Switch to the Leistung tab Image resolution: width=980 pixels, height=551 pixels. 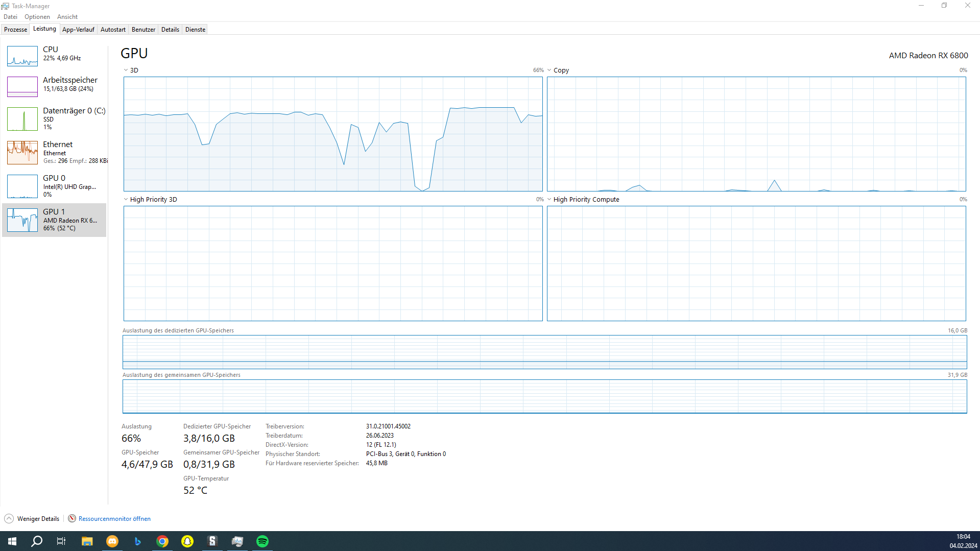44,29
